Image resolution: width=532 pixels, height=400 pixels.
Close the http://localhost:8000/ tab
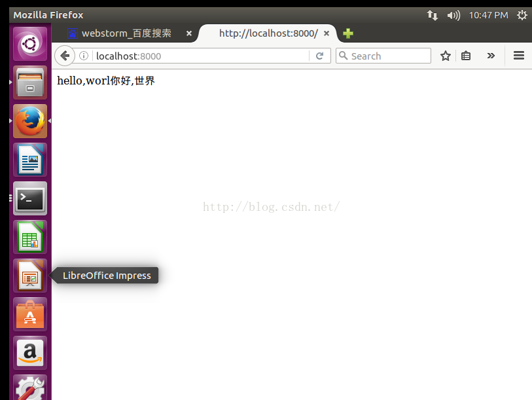pos(327,33)
